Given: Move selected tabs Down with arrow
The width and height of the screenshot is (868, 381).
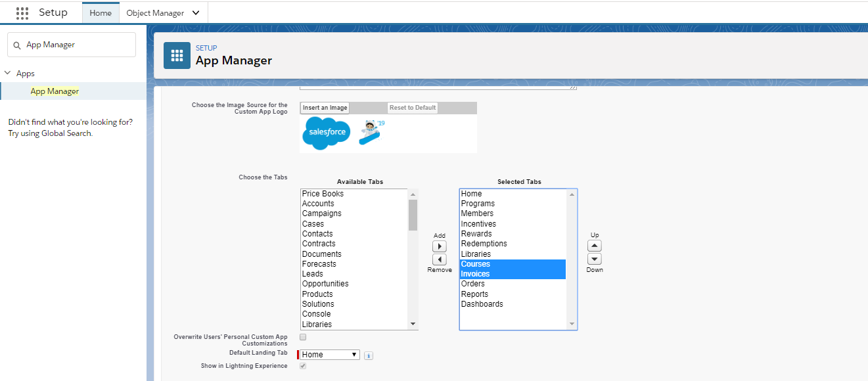Looking at the screenshot, I should pyautogui.click(x=594, y=259).
